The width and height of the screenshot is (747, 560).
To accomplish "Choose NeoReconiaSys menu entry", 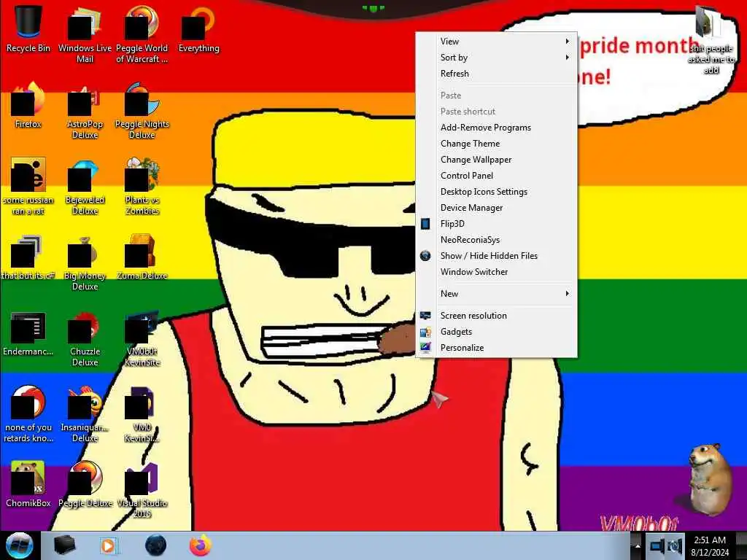I will 496,240.
